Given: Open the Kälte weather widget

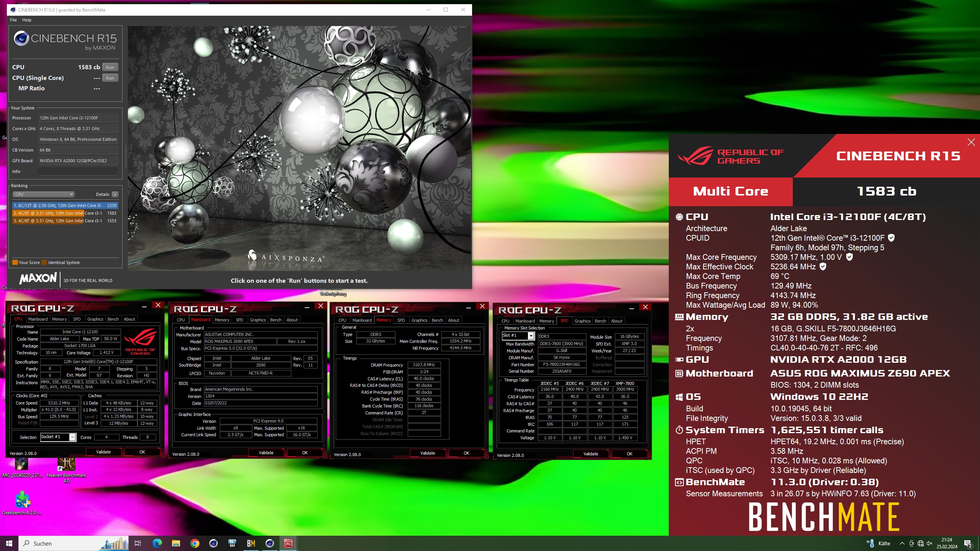Looking at the screenshot, I should (x=878, y=543).
